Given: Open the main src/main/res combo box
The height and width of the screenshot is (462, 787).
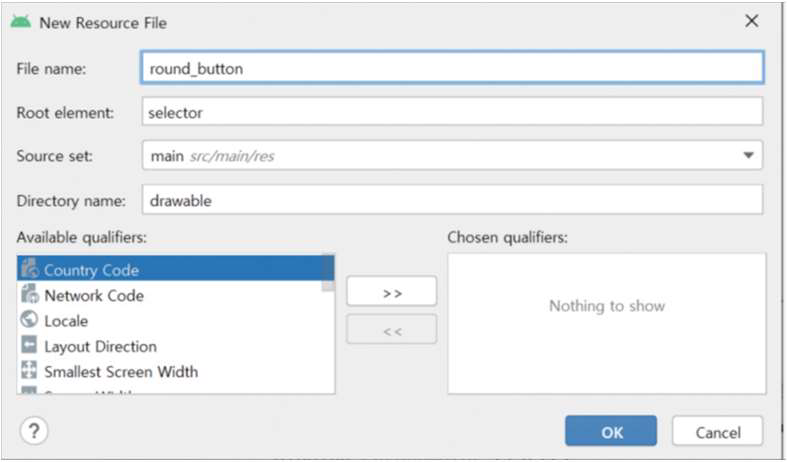Looking at the screenshot, I should pos(452,155).
